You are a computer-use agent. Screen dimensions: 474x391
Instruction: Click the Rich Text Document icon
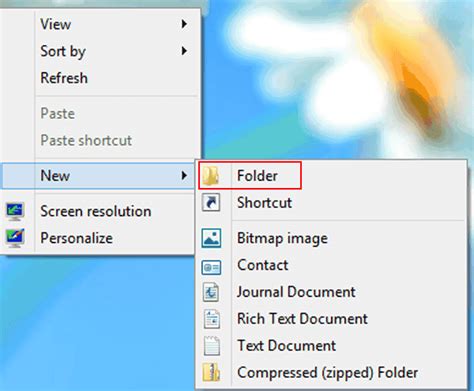tap(212, 319)
